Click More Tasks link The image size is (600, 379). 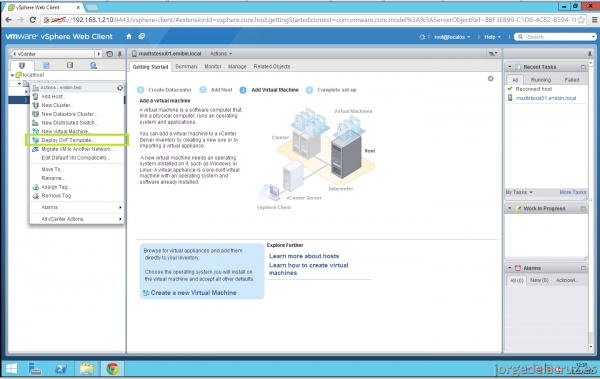pos(572,192)
